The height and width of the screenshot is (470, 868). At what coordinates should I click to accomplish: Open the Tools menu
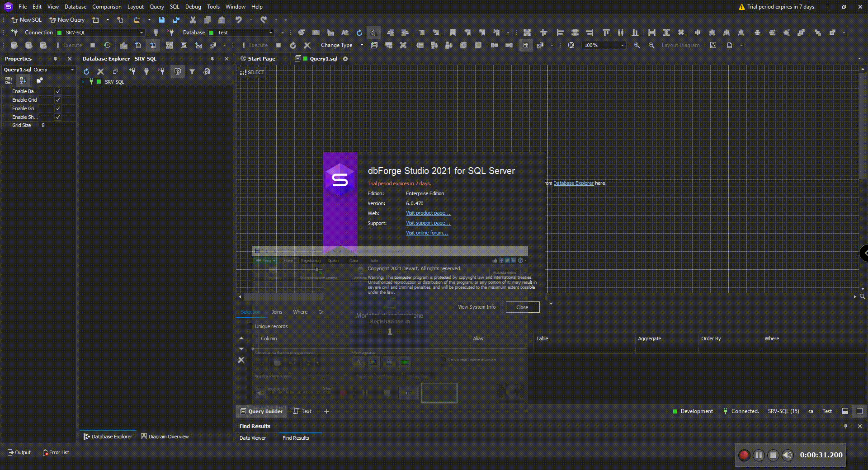pyautogui.click(x=213, y=7)
